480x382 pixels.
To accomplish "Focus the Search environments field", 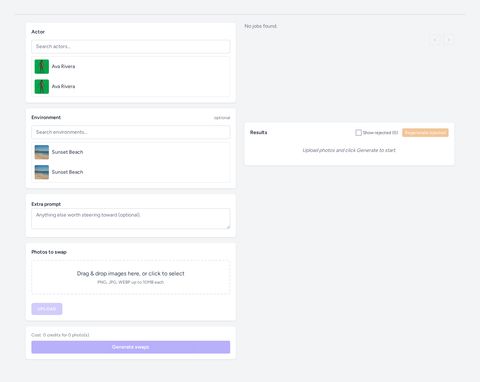I will (x=131, y=132).
